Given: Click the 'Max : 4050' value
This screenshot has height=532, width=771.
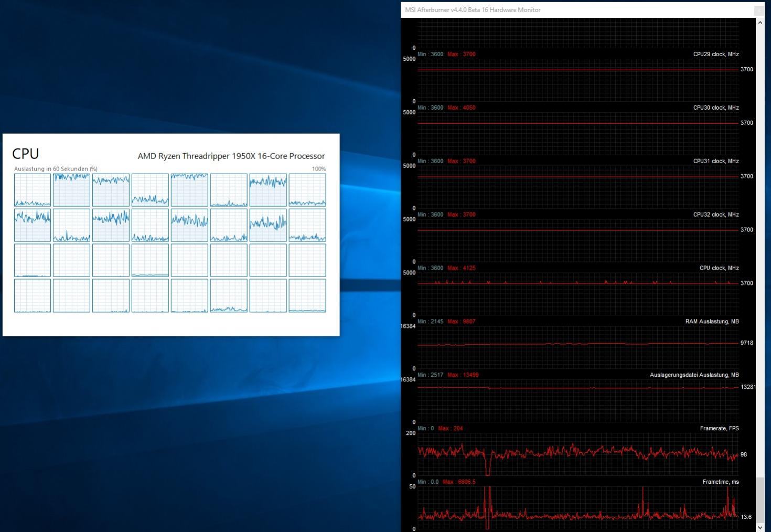Looking at the screenshot, I should point(462,108).
